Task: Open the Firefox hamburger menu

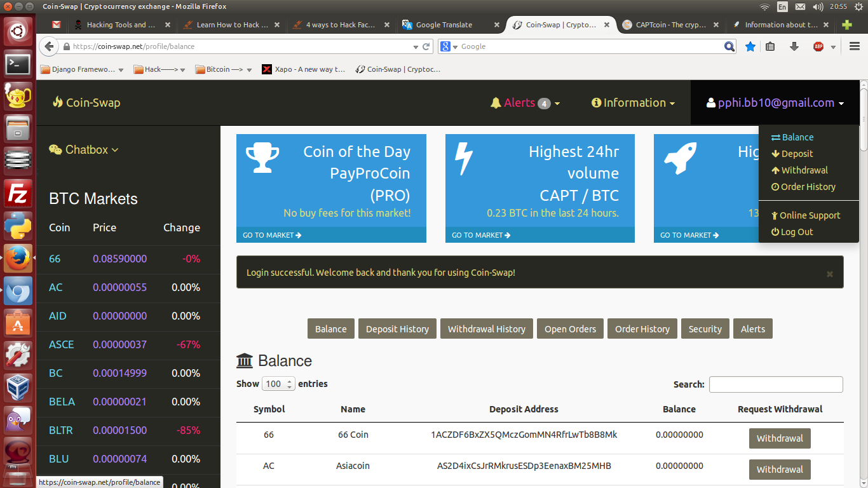Action: pos(854,46)
